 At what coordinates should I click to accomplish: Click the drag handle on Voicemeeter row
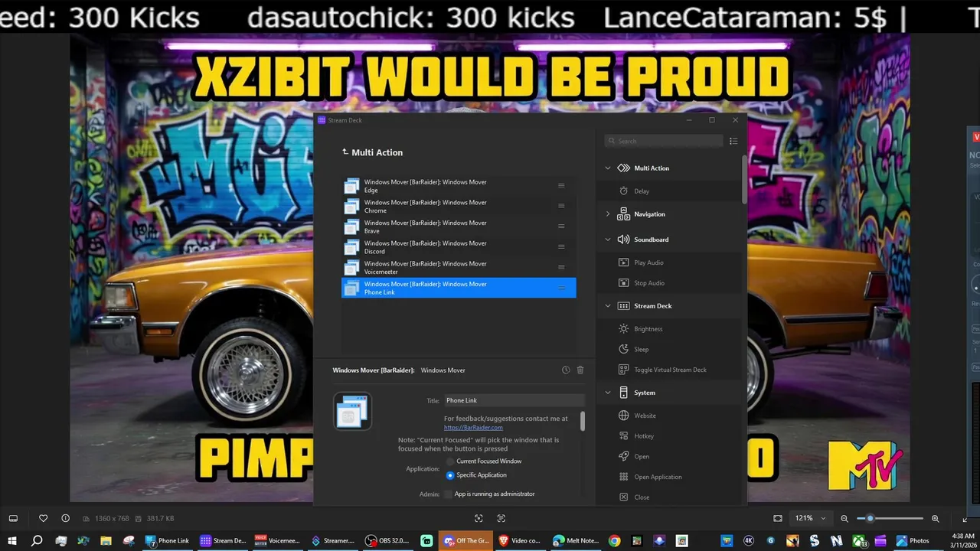(561, 267)
